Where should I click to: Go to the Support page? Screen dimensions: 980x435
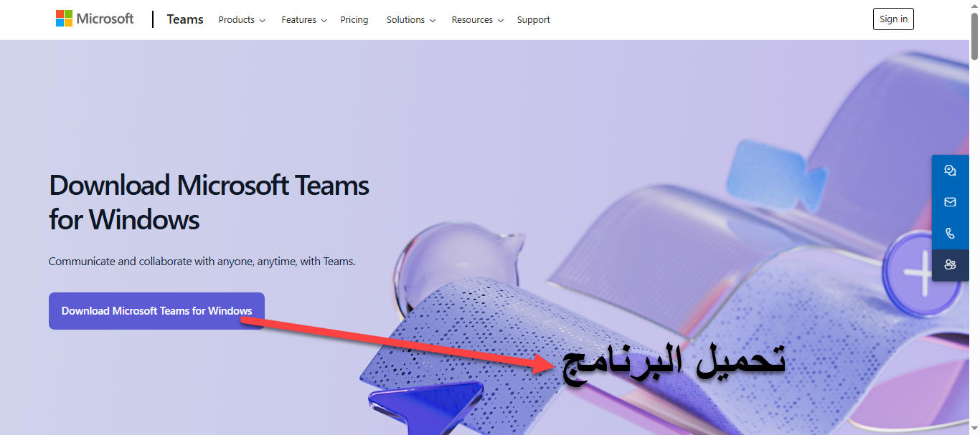click(x=534, y=20)
